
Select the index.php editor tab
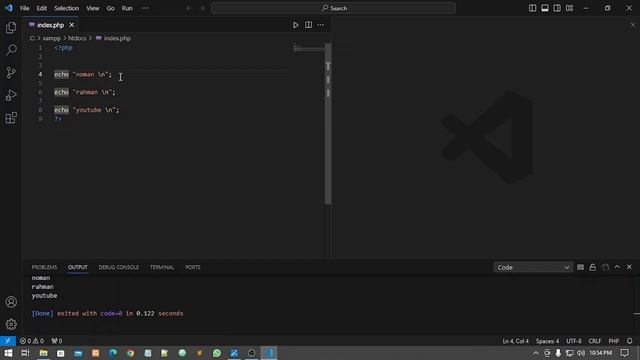(51, 25)
